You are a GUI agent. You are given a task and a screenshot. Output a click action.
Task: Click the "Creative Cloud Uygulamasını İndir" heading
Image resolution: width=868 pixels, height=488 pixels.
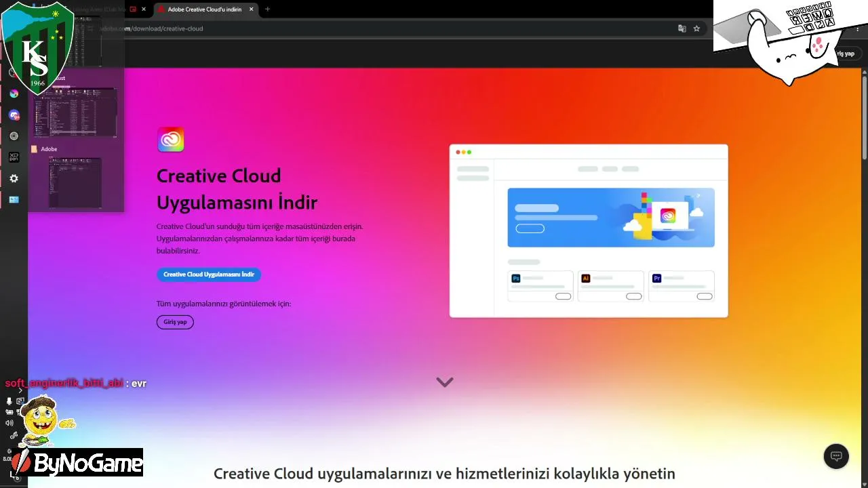pos(237,189)
